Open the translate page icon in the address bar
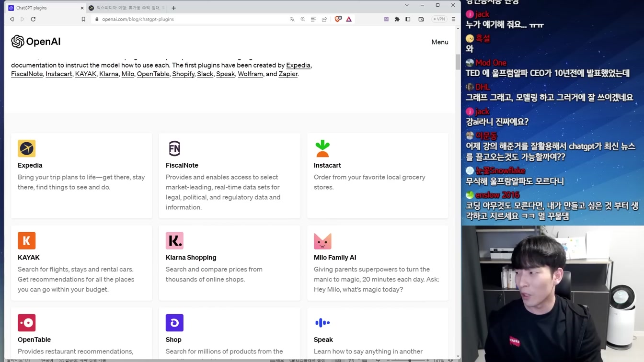Image resolution: width=644 pixels, height=362 pixels. click(292, 19)
